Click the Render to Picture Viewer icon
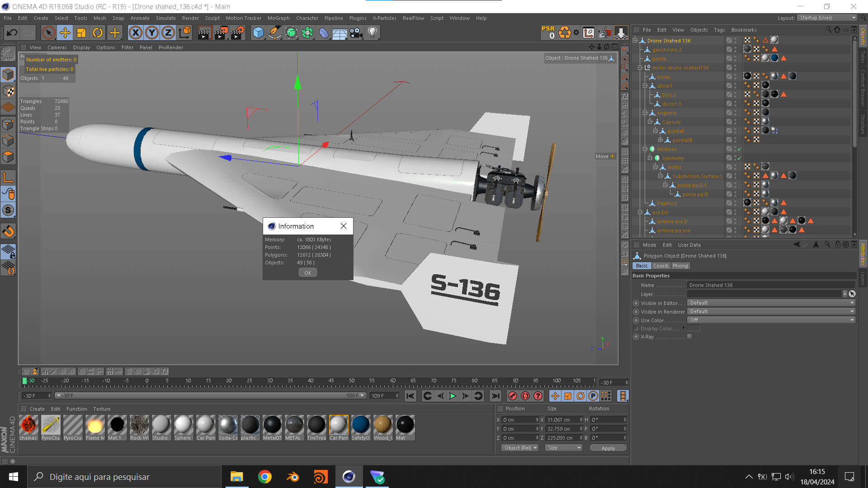This screenshot has height=488, width=868. tap(221, 33)
